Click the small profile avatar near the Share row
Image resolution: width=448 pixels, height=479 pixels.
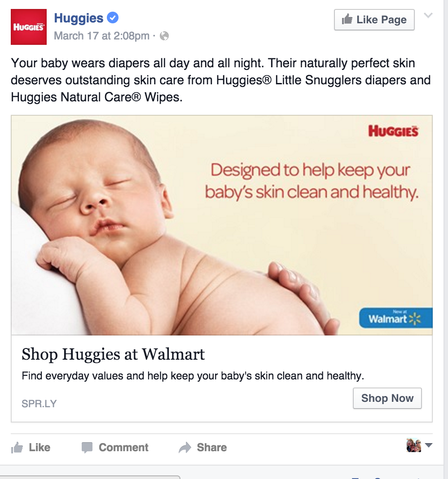coord(414,445)
